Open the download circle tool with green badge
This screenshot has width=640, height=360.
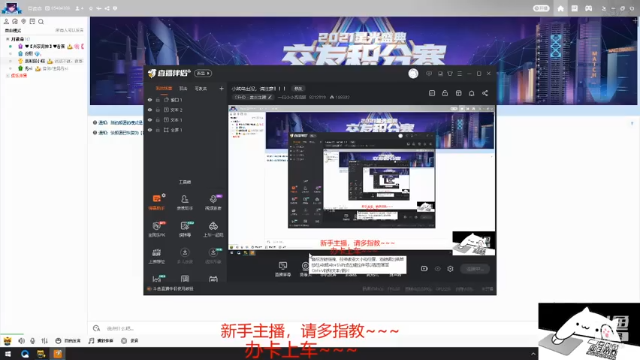point(213,256)
